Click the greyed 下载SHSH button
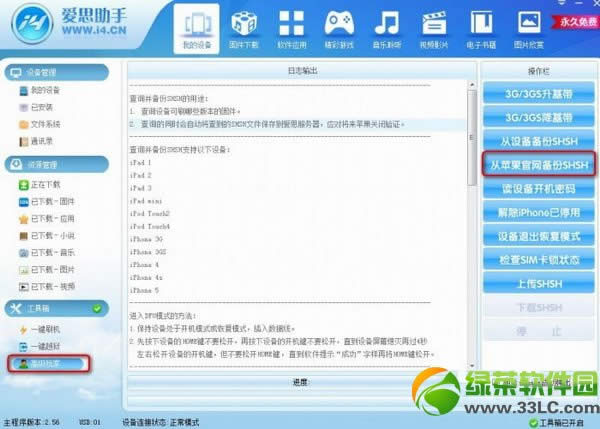 [539, 307]
